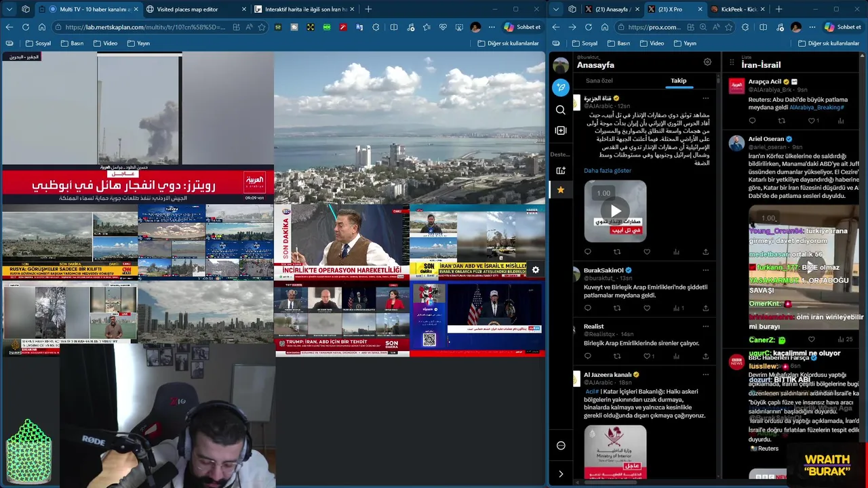Viewport: 868px width, 488px height.
Task: Like the Arapça Acil post
Action: point(812,121)
